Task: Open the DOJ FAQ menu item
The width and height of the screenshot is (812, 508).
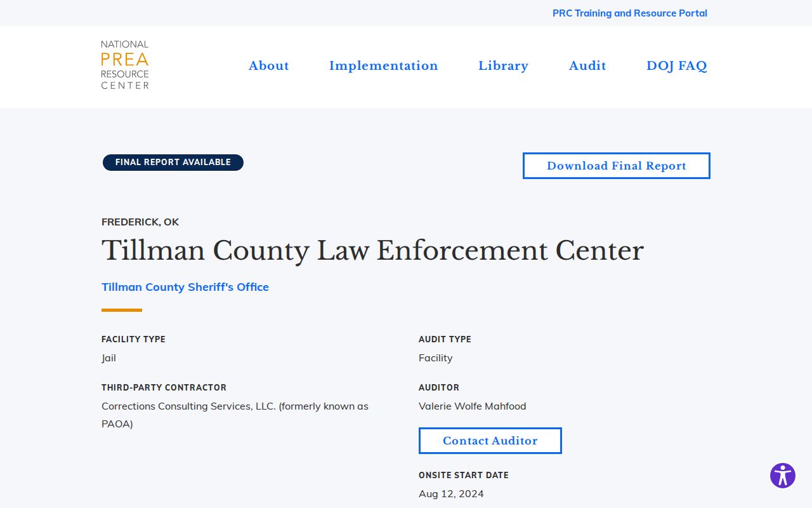Action: pos(677,66)
